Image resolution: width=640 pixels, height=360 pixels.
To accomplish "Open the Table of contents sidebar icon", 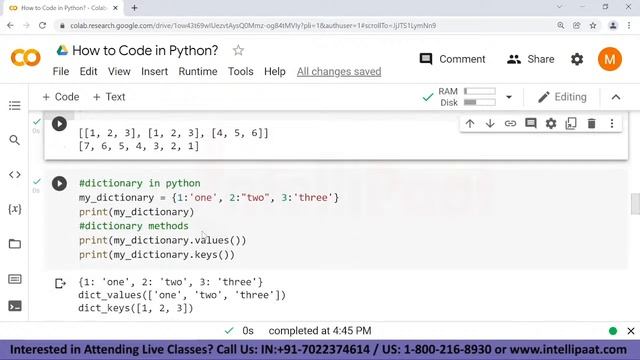I will tap(15, 106).
